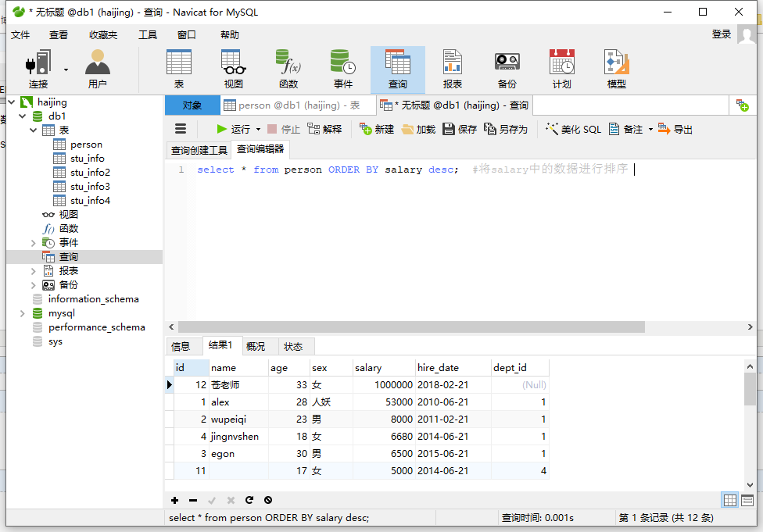The width and height of the screenshot is (763, 532).
Task: Collapse the db1 database node
Action: (23, 116)
